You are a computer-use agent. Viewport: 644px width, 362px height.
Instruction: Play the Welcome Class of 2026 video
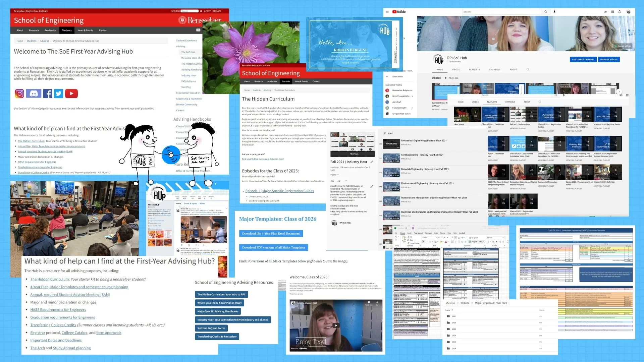[x=336, y=325]
